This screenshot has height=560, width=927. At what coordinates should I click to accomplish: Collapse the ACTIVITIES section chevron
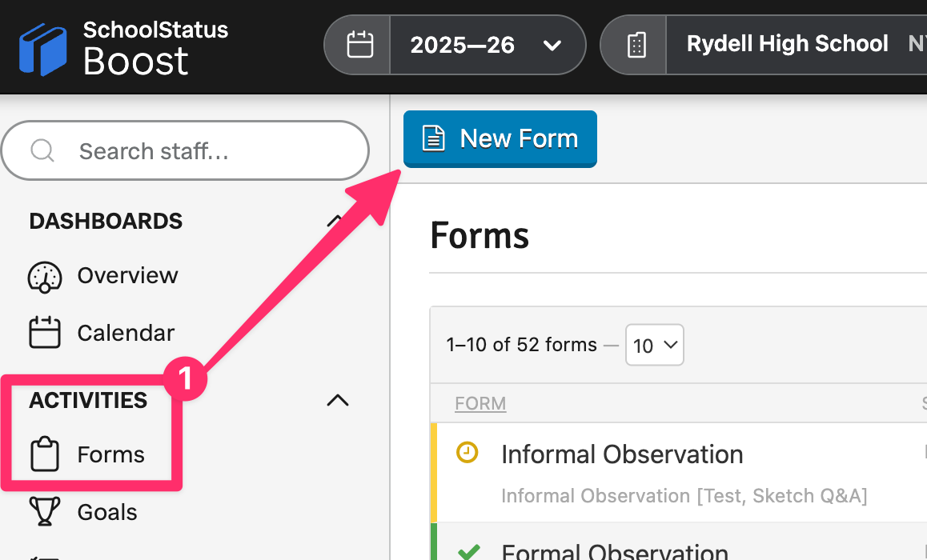[x=338, y=401]
